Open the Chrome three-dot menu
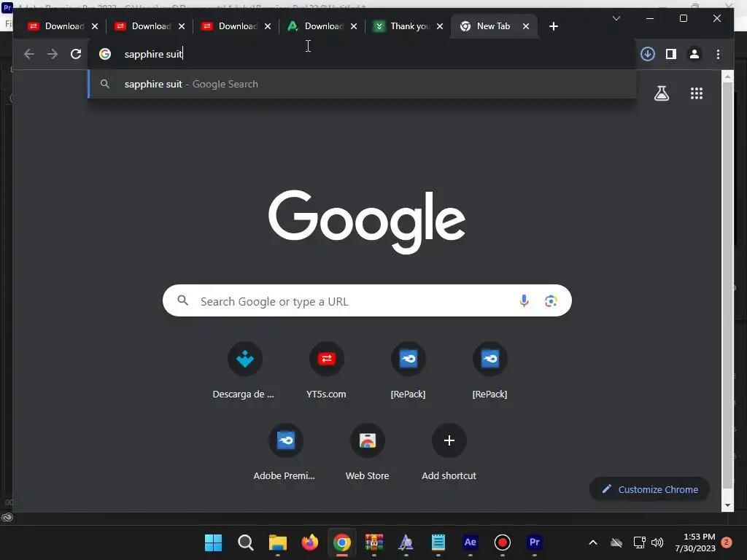 tap(718, 54)
